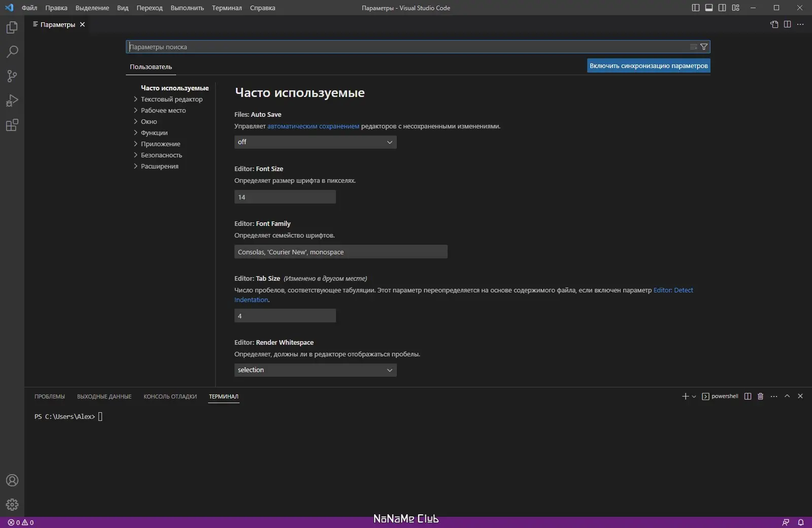Image resolution: width=812 pixels, height=528 pixels.
Task: Click the Accounts icon
Action: [12, 480]
